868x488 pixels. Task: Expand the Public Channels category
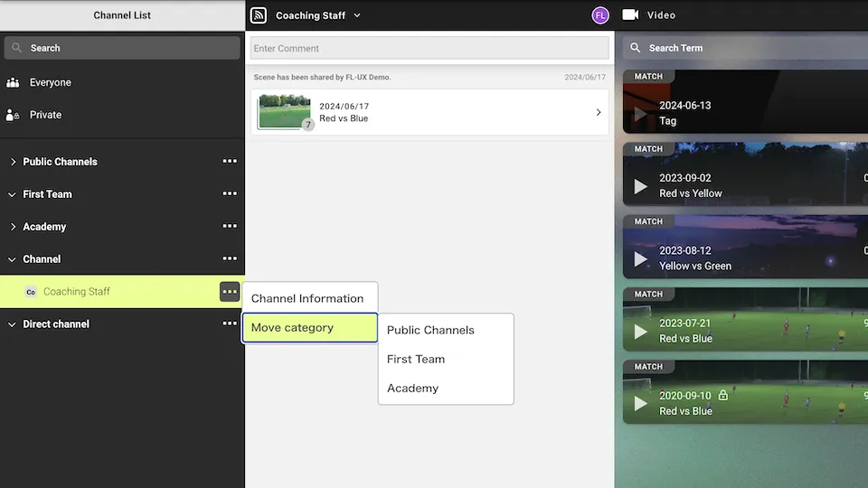[13, 162]
